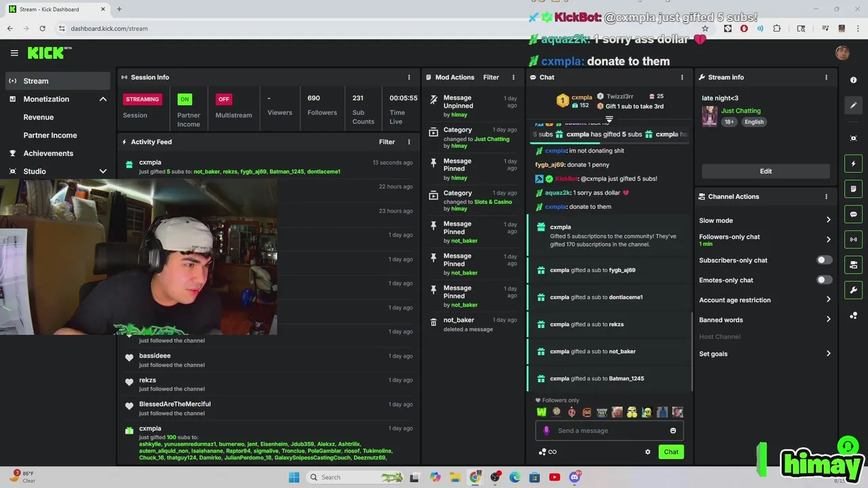
Task: Open Chat panel three-dot menu
Action: [682, 77]
